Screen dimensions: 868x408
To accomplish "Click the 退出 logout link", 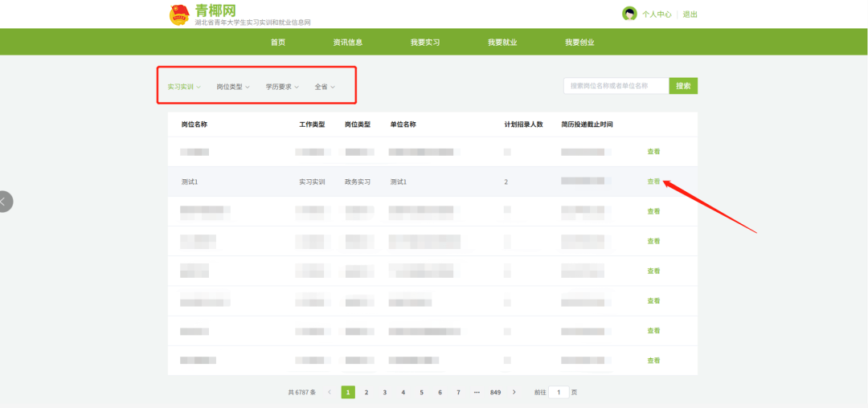I will coord(690,14).
